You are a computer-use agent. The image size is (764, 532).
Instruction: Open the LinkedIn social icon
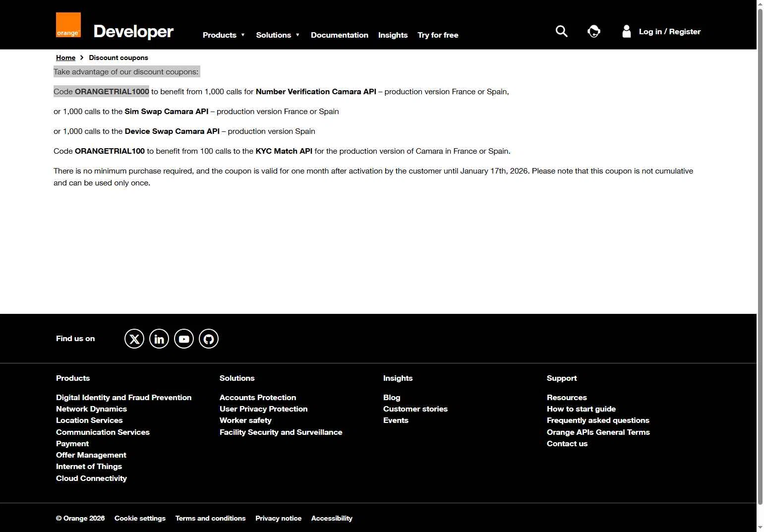(x=159, y=339)
